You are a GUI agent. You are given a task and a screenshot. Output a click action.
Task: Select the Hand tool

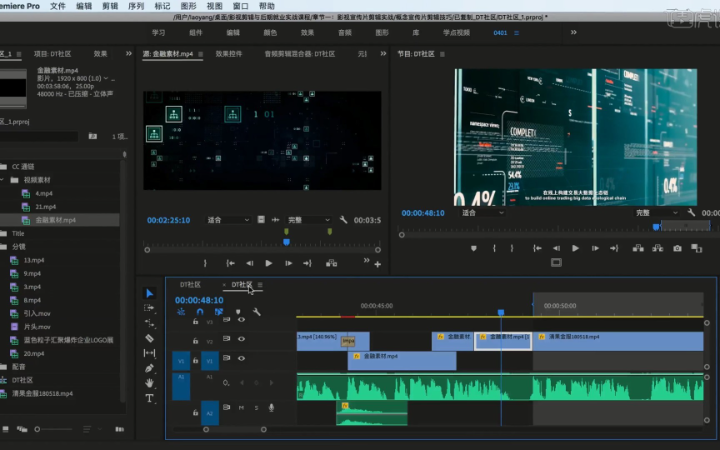pos(150,383)
